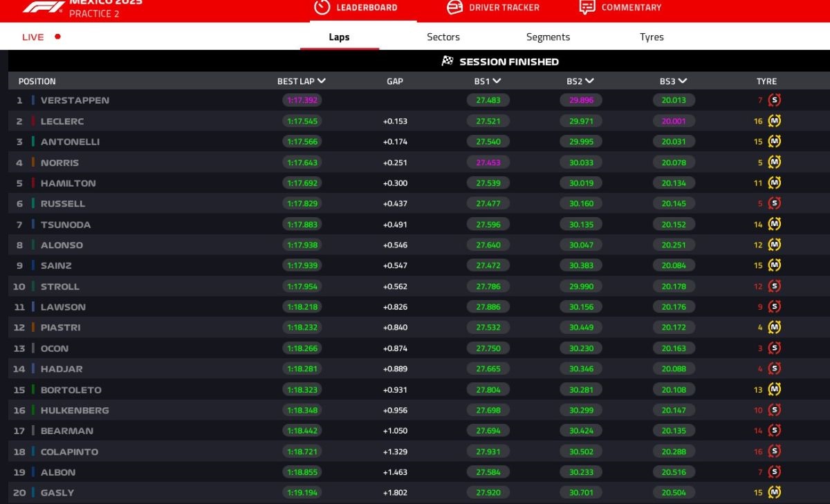Viewport: 830px width, 504px height.
Task: Click the Driver Tracker helmet icon
Action: coord(454,7)
